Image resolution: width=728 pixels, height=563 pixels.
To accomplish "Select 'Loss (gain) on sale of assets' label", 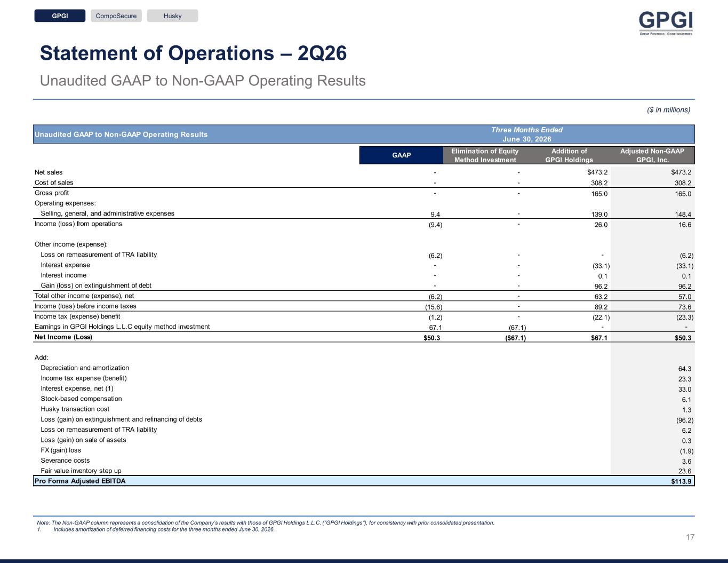I will (83, 440).
